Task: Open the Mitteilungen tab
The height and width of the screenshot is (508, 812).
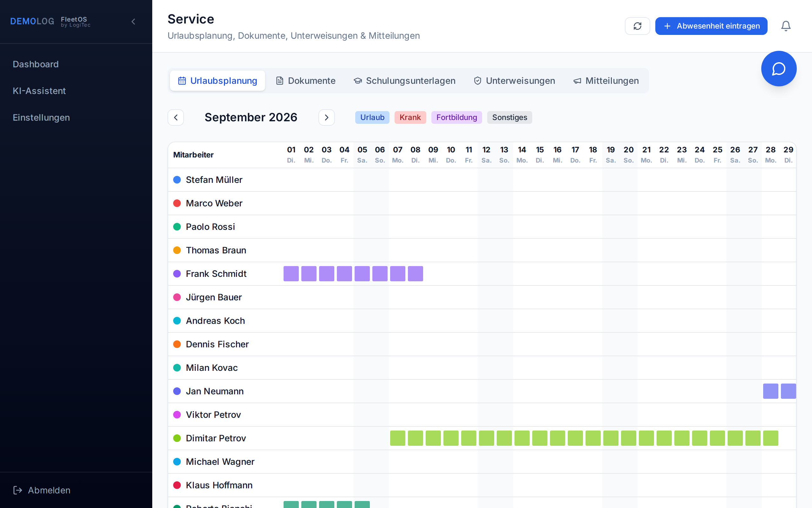Action: (606, 81)
